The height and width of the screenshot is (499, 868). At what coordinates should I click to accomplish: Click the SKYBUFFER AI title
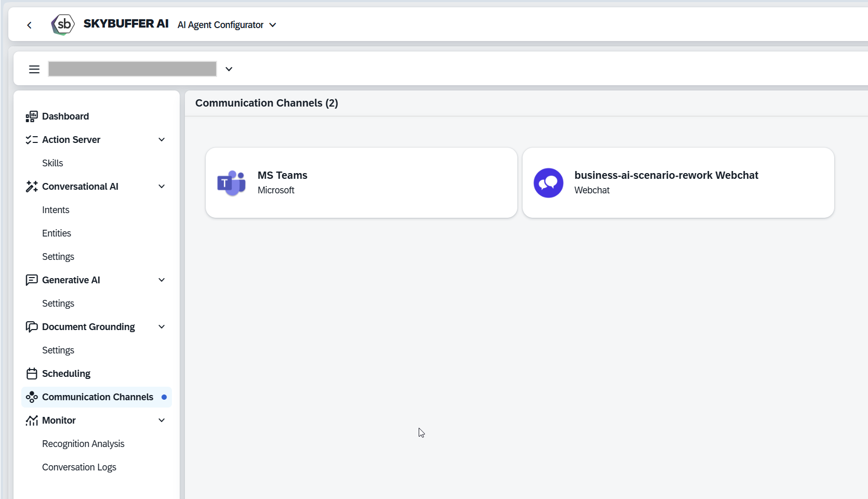pyautogui.click(x=126, y=24)
